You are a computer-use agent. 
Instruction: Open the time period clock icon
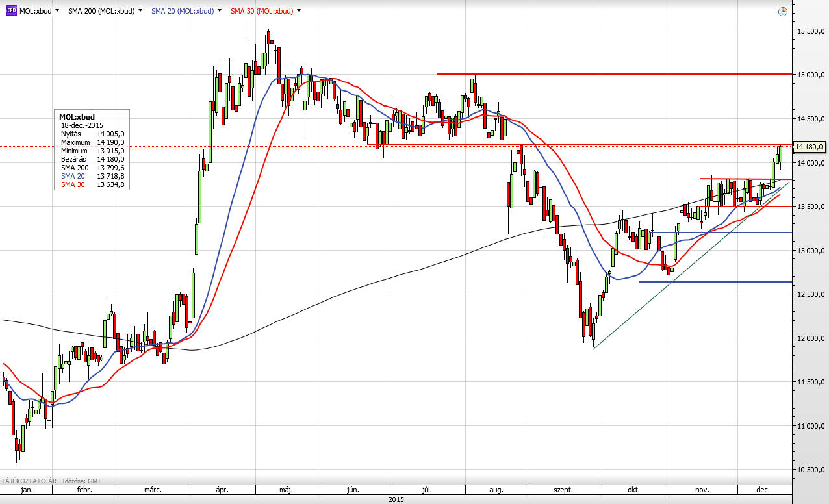pyautogui.click(x=783, y=12)
